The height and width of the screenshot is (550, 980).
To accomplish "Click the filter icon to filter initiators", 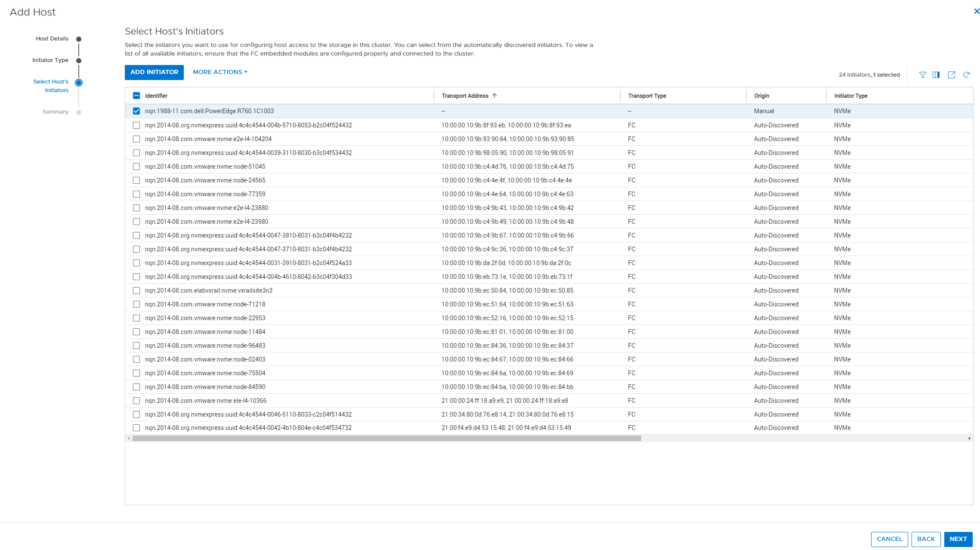I will click(x=923, y=74).
